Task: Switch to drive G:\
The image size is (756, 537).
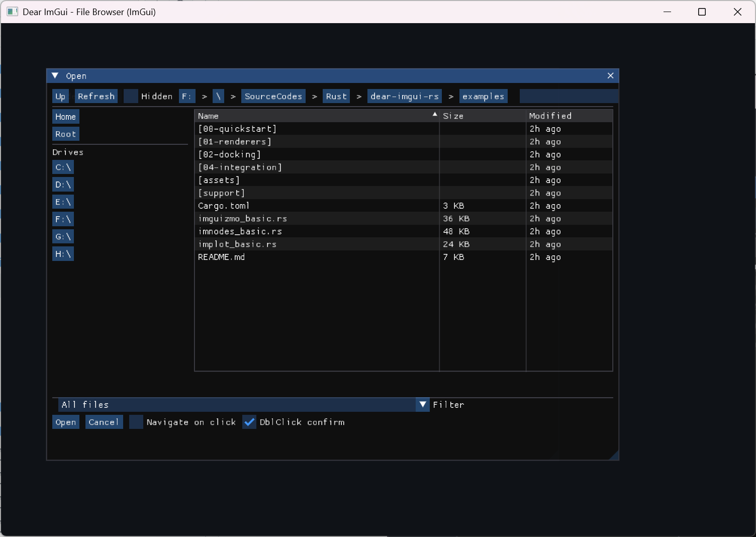Action: point(63,237)
